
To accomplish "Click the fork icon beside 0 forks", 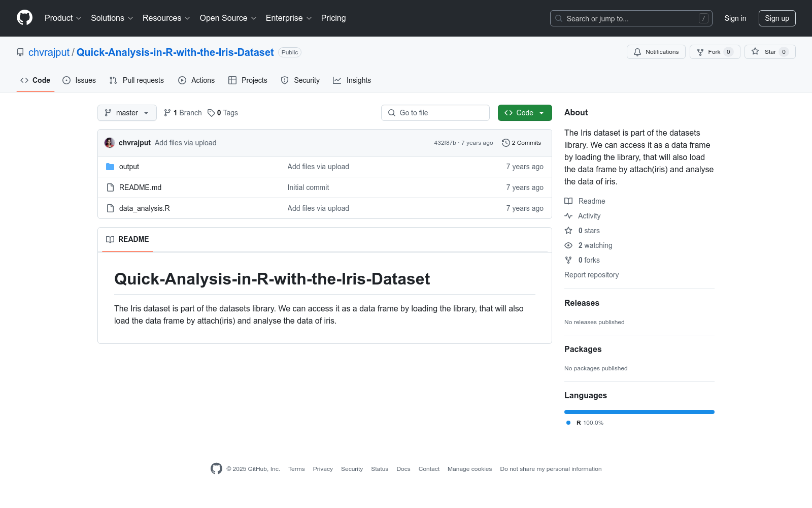I will point(568,260).
